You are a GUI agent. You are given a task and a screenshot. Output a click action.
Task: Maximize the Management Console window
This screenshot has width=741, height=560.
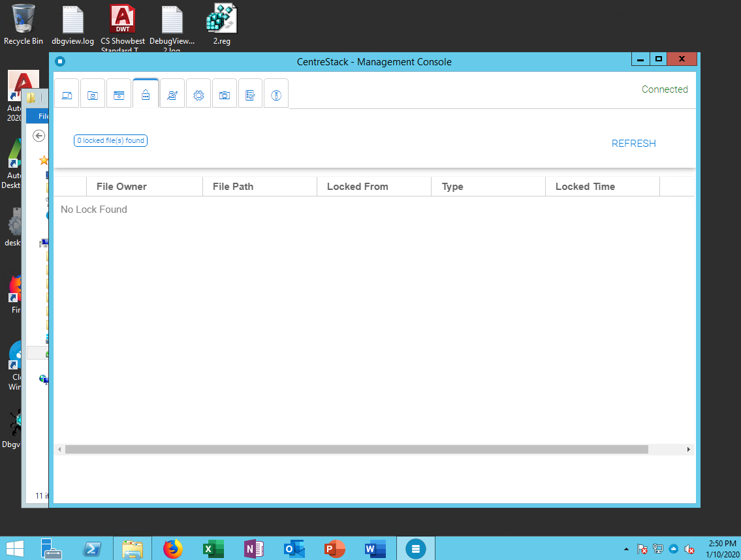click(x=658, y=59)
